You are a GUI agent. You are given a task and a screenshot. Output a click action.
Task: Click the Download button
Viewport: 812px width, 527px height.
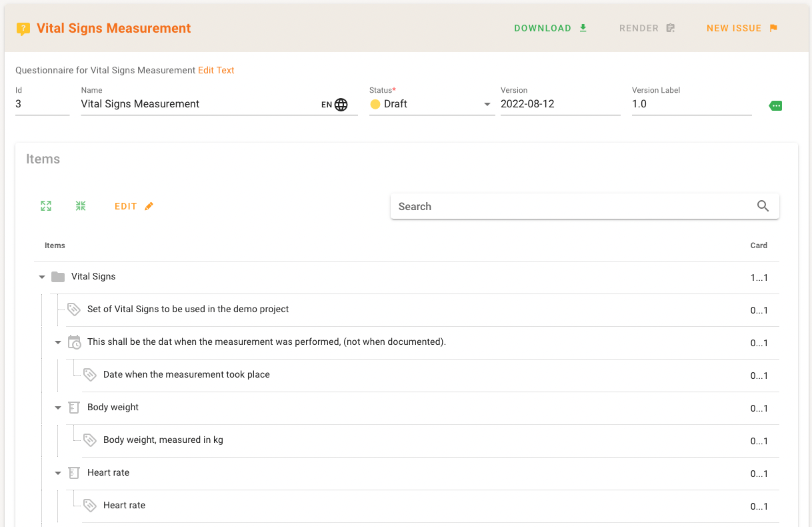click(550, 28)
